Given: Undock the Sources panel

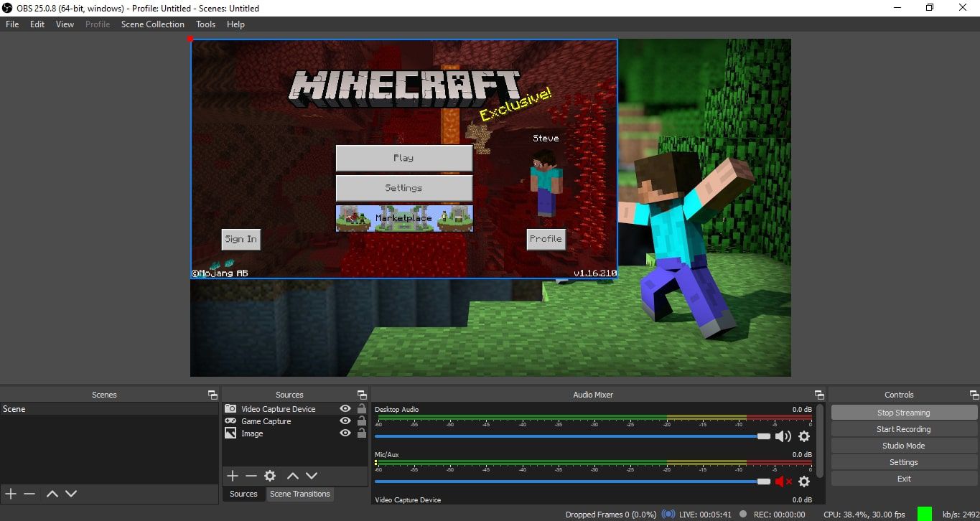Looking at the screenshot, I should click(362, 395).
